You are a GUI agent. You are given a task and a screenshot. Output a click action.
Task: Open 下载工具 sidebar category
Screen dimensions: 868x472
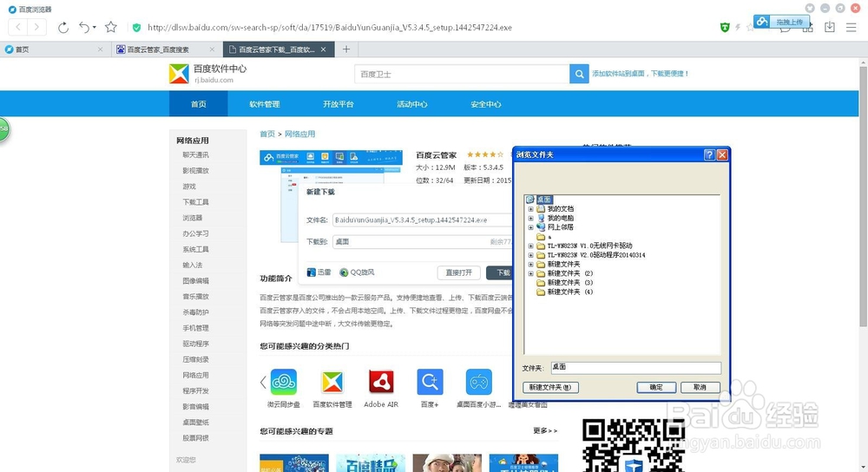[x=196, y=202]
